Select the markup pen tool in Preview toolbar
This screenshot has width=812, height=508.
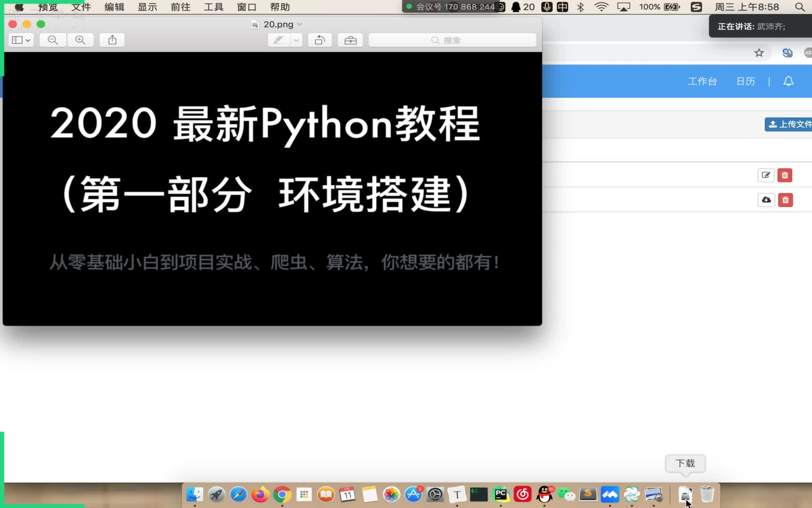pos(279,40)
